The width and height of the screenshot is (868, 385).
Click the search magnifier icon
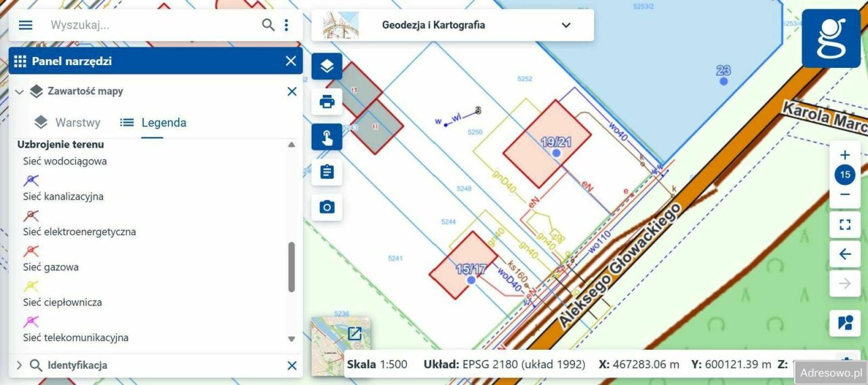point(269,25)
